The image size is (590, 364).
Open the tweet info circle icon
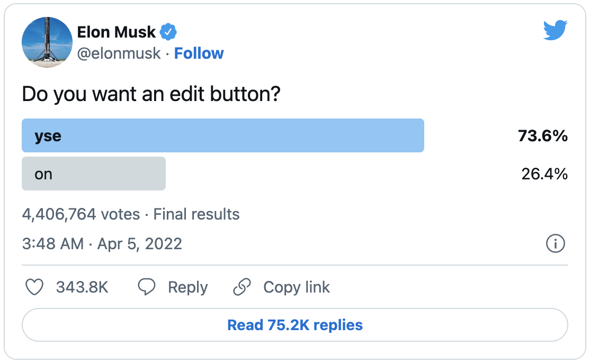pos(556,243)
